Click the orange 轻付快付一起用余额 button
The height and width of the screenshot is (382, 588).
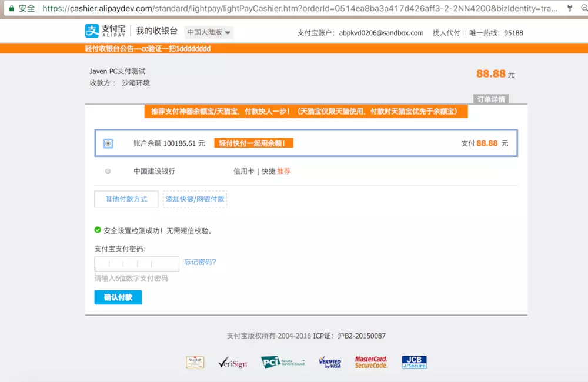pos(253,142)
